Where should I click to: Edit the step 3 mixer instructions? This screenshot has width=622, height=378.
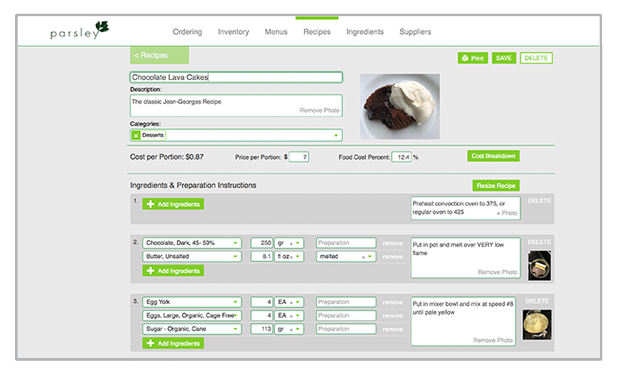[463, 321]
